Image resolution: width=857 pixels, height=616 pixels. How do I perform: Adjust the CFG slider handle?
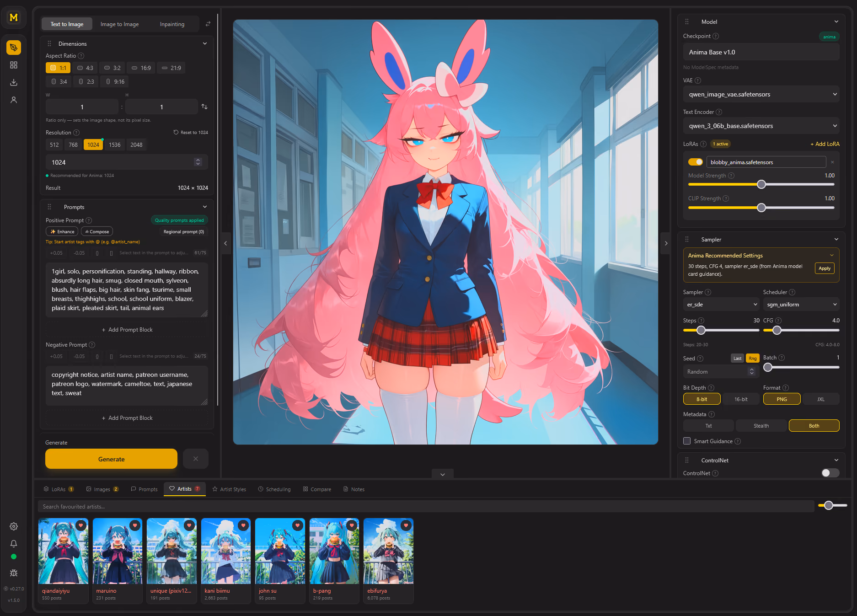coord(777,330)
